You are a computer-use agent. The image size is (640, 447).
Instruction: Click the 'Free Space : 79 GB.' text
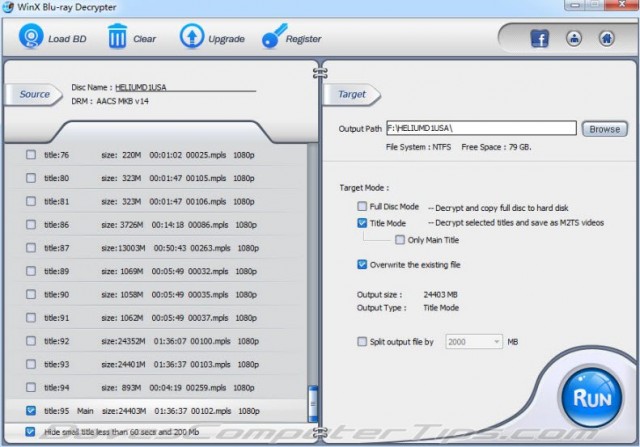tap(496, 147)
